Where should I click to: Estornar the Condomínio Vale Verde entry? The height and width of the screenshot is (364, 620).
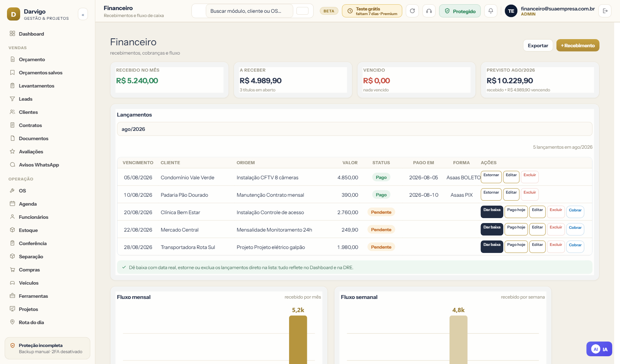(x=491, y=177)
